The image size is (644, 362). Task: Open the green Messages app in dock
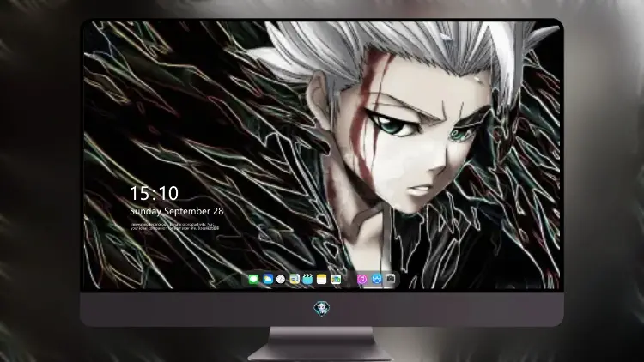point(254,280)
